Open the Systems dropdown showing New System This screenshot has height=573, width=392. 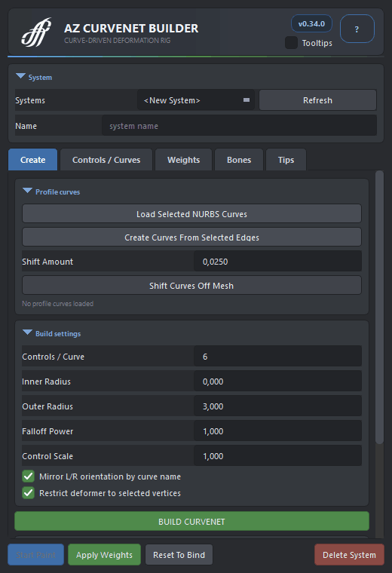click(196, 100)
